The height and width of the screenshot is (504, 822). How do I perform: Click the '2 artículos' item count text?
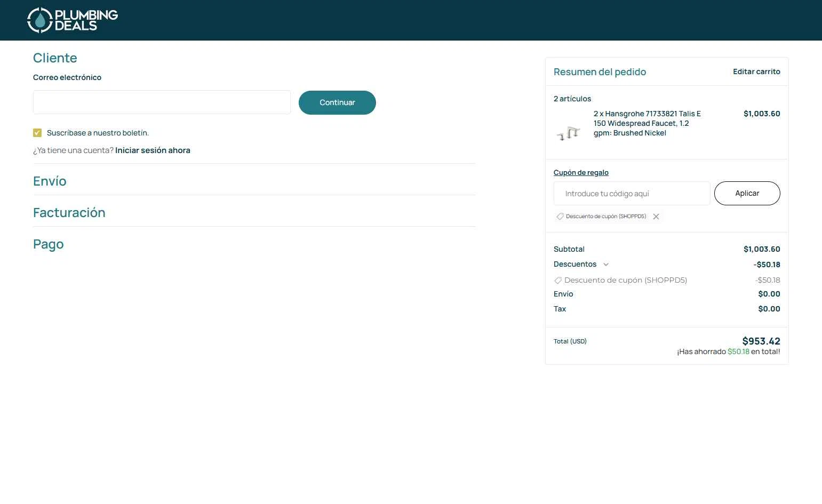572,99
